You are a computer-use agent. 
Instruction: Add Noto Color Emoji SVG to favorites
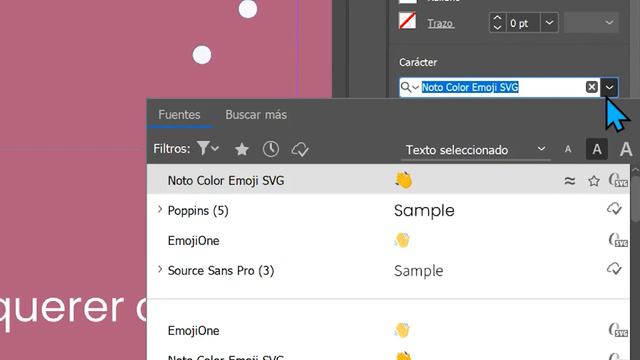pyautogui.click(x=594, y=181)
